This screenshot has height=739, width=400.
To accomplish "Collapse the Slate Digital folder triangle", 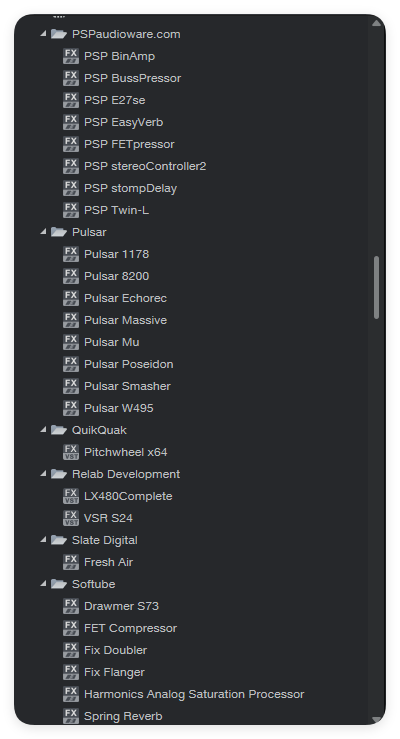I will click(x=43, y=540).
